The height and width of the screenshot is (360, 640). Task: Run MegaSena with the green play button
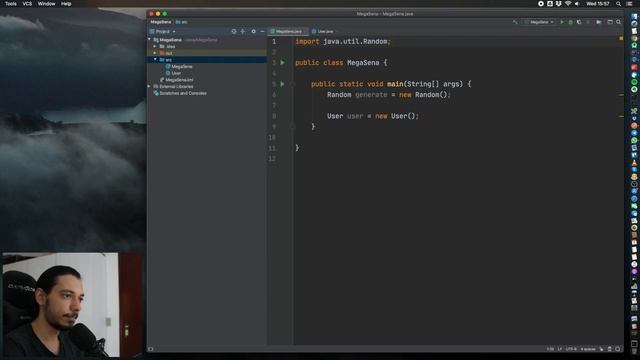[562, 22]
